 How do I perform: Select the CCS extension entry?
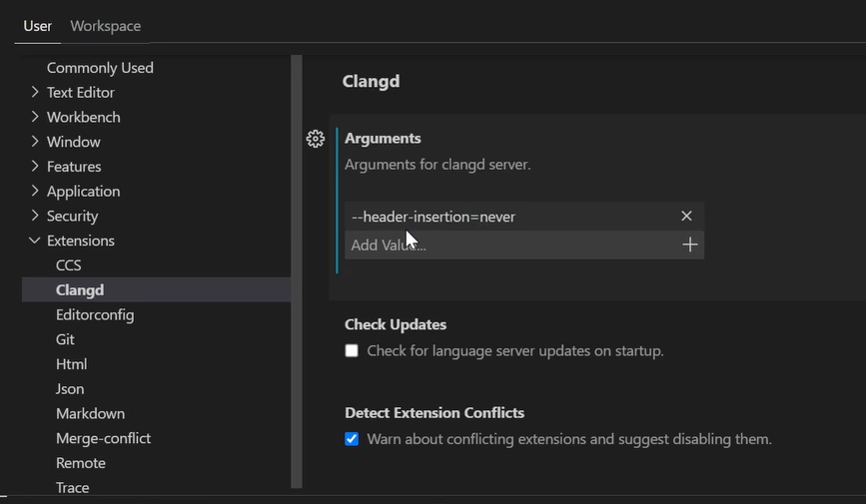[x=69, y=265]
